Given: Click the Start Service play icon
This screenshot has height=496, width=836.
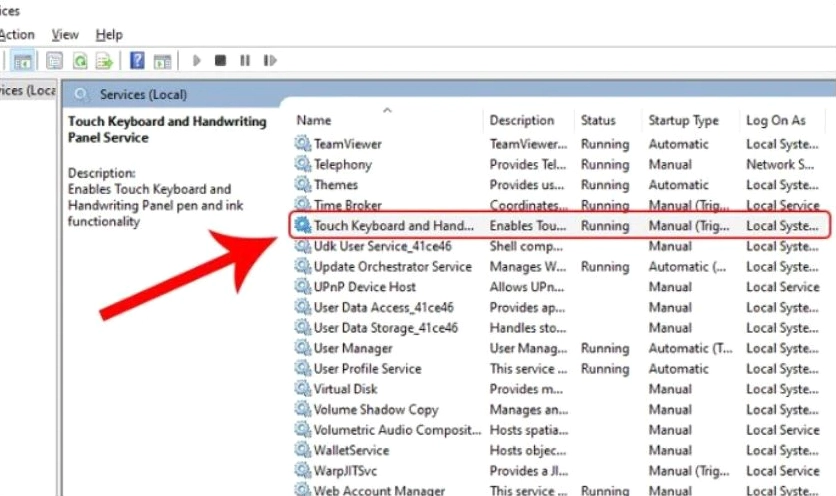Looking at the screenshot, I should click(x=196, y=60).
